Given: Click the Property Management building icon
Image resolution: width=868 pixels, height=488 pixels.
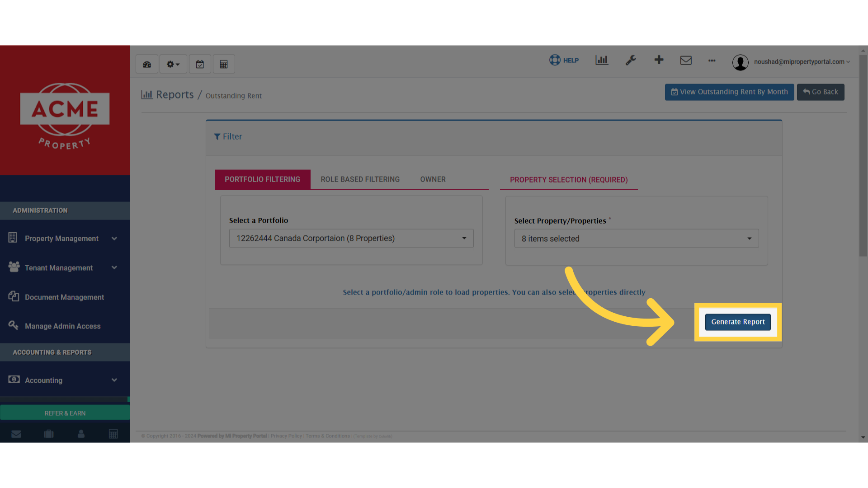Looking at the screenshot, I should (x=13, y=237).
